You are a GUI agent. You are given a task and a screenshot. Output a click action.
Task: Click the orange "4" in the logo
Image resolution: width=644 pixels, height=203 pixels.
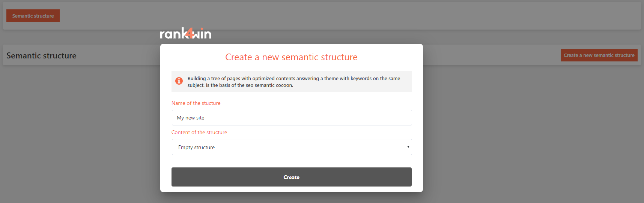[x=191, y=34]
